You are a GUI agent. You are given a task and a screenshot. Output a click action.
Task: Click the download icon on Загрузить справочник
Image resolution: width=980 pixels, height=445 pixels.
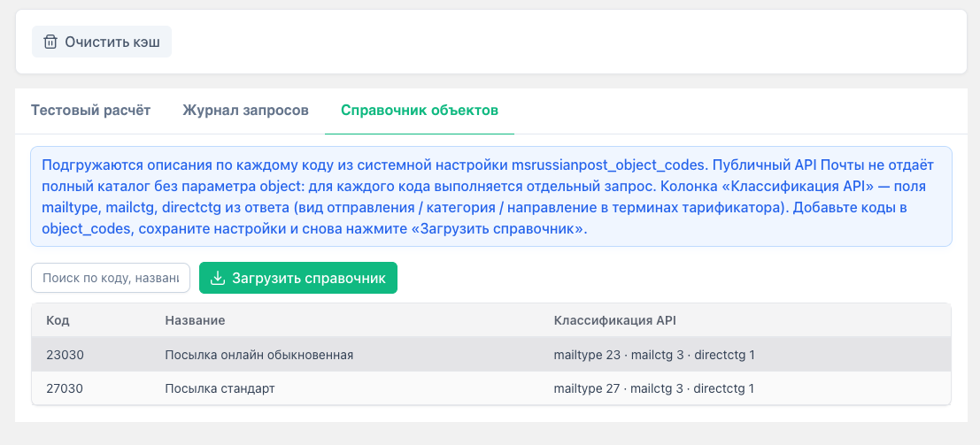click(x=218, y=278)
